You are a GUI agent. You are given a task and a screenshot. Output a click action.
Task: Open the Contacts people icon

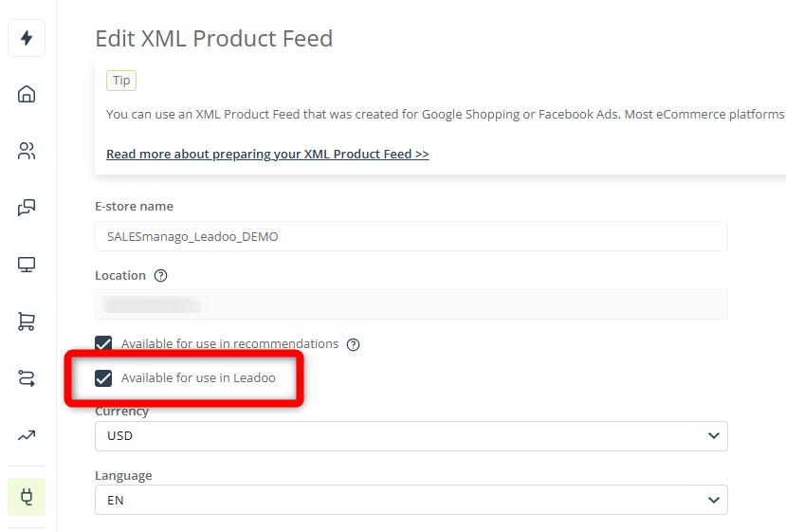coord(27,151)
